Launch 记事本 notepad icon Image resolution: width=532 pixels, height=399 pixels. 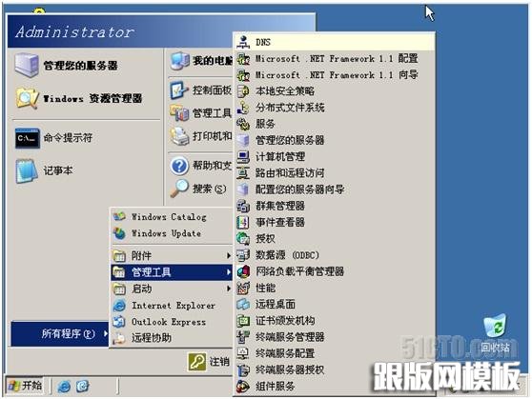(27, 171)
